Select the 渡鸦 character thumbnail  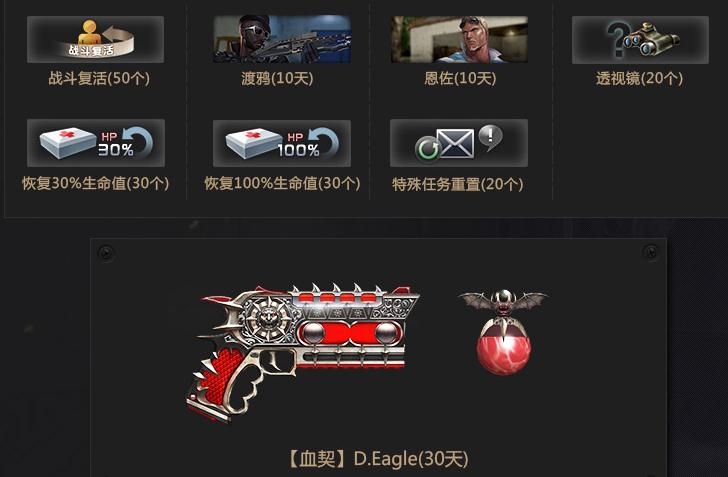(x=282, y=39)
